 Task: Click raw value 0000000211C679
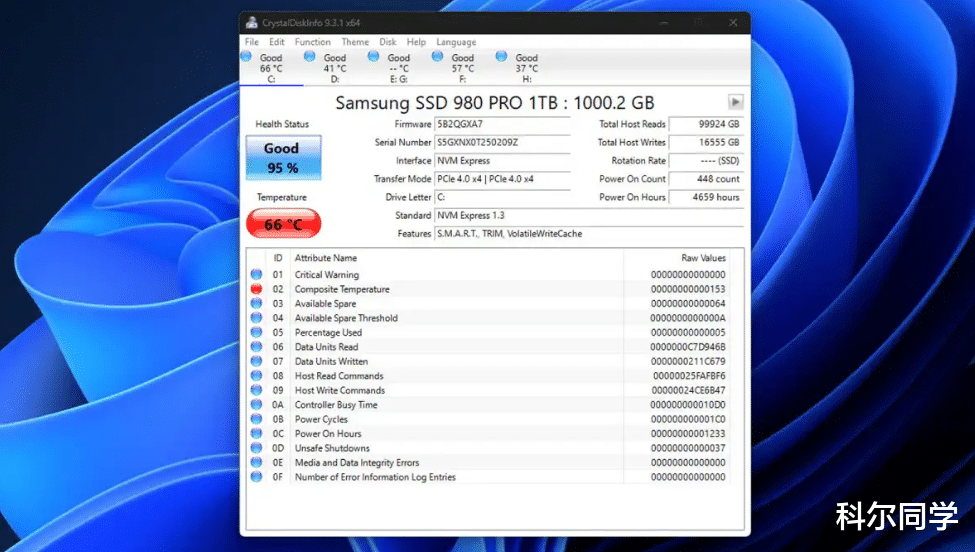pos(688,361)
